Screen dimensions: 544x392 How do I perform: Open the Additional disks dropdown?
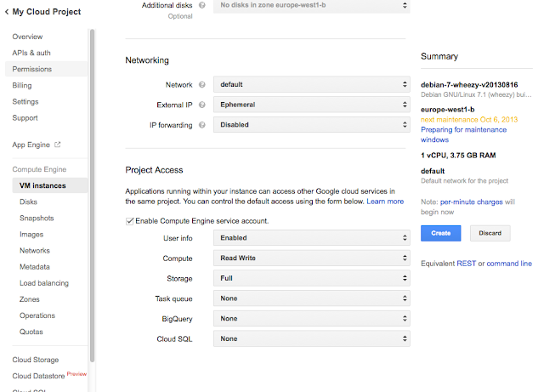pos(312,6)
